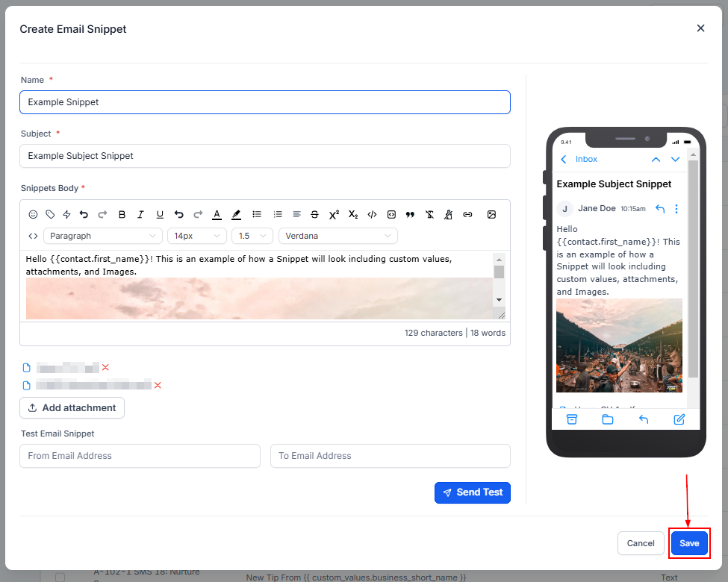Switch to source code view
This screenshot has height=582, width=728.
[33, 237]
